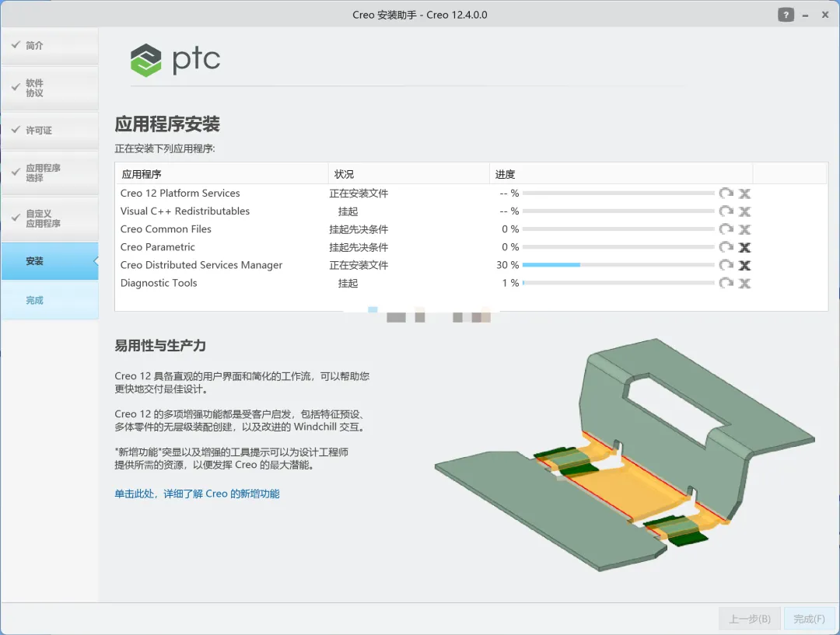Go to the 应用程序选择 step
Image resolution: width=840 pixels, height=635 pixels.
pyautogui.click(x=50, y=173)
